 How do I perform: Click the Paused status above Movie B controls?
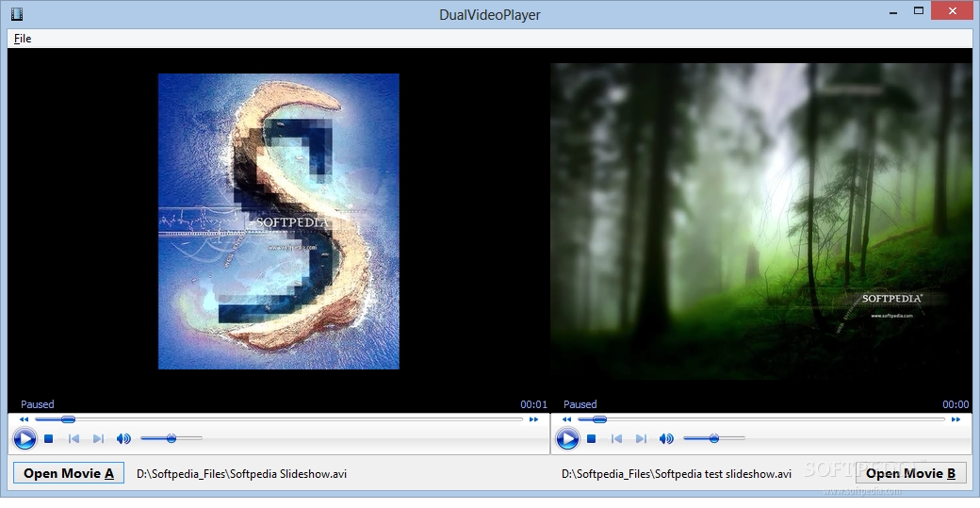(x=580, y=404)
